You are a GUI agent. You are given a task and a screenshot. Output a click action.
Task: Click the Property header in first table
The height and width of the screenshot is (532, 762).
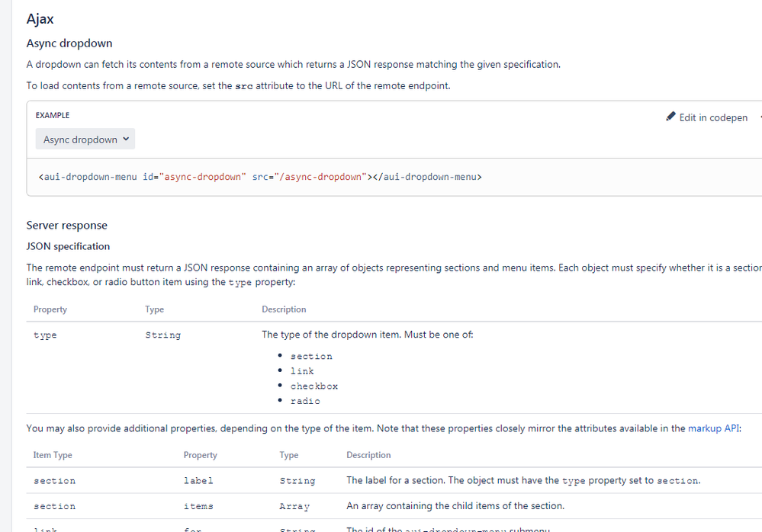pyautogui.click(x=50, y=309)
